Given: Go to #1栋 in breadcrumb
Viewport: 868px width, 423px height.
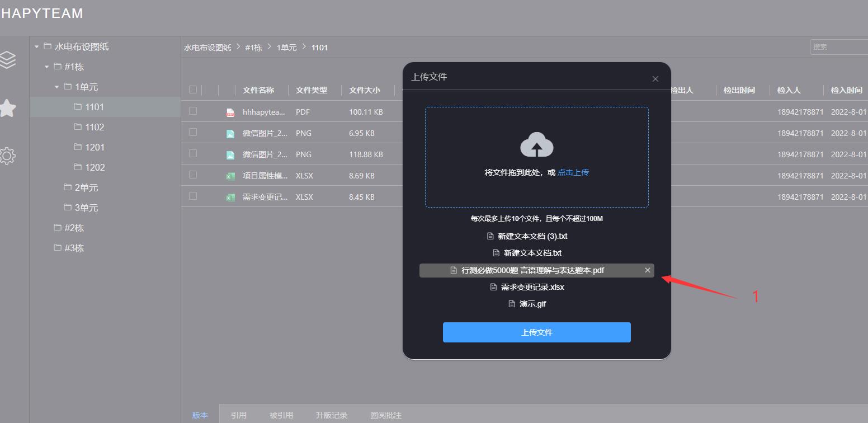Looking at the screenshot, I should coord(253,48).
